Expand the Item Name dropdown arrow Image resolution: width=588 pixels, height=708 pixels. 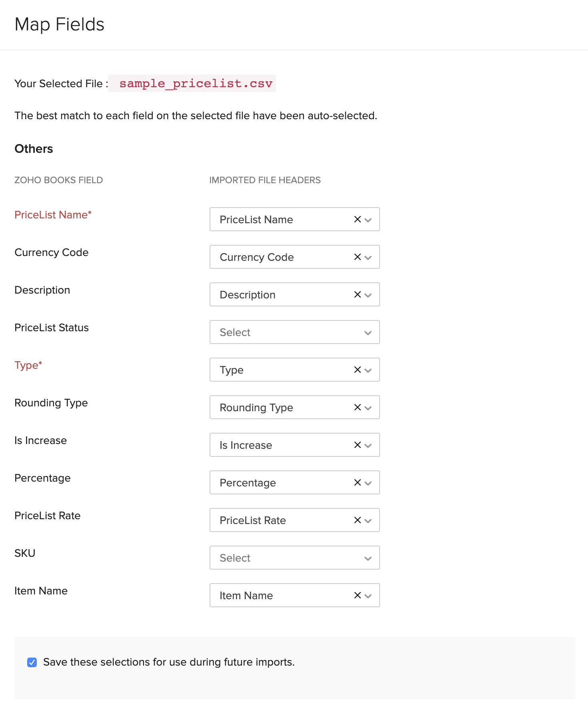coord(368,596)
